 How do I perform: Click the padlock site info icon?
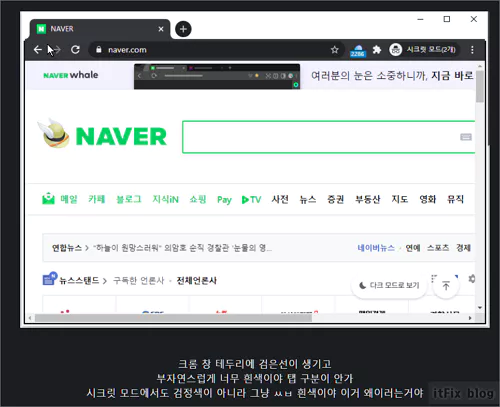[99, 50]
